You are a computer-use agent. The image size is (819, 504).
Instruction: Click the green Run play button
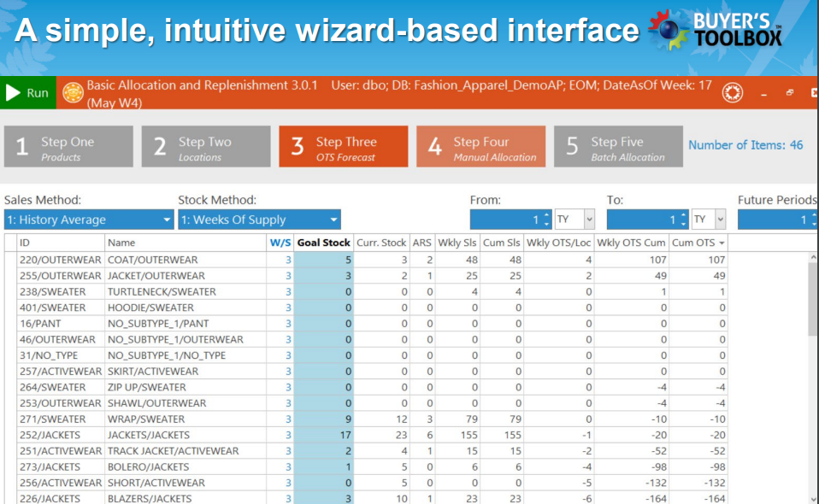click(27, 93)
